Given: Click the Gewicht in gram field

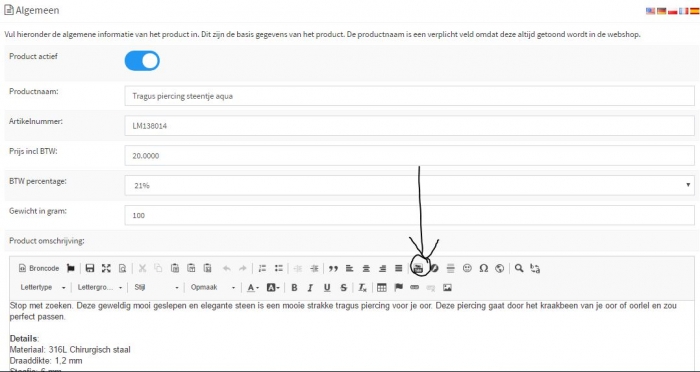Looking at the screenshot, I should [x=409, y=215].
